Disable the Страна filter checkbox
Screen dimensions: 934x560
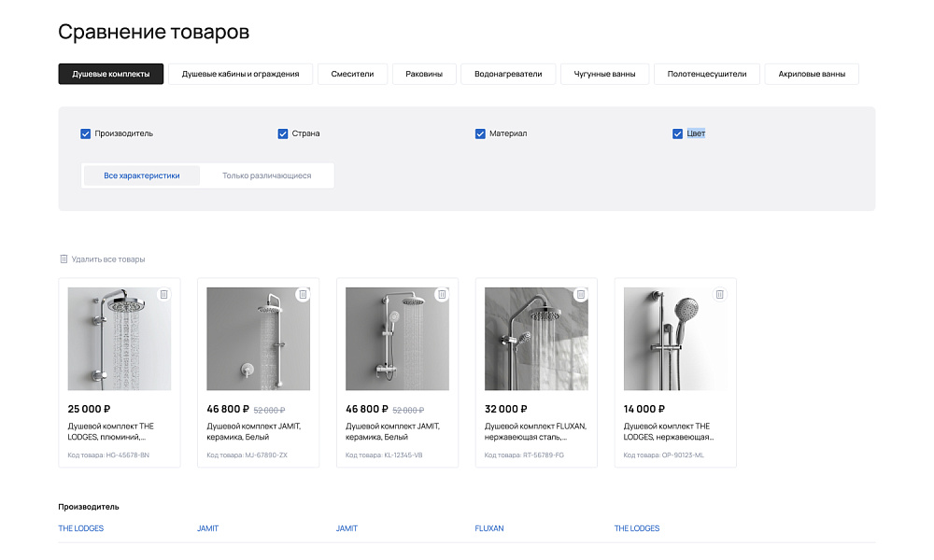(x=283, y=133)
